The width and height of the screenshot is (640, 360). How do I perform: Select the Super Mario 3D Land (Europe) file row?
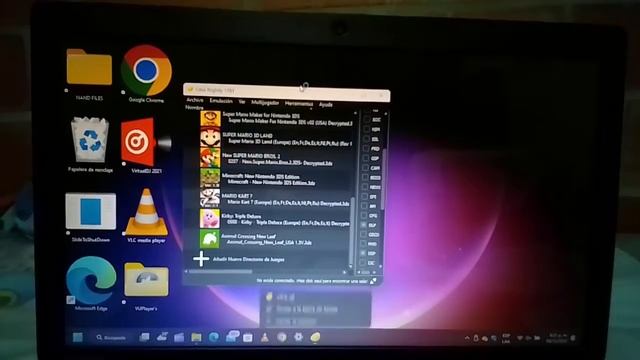[290, 142]
